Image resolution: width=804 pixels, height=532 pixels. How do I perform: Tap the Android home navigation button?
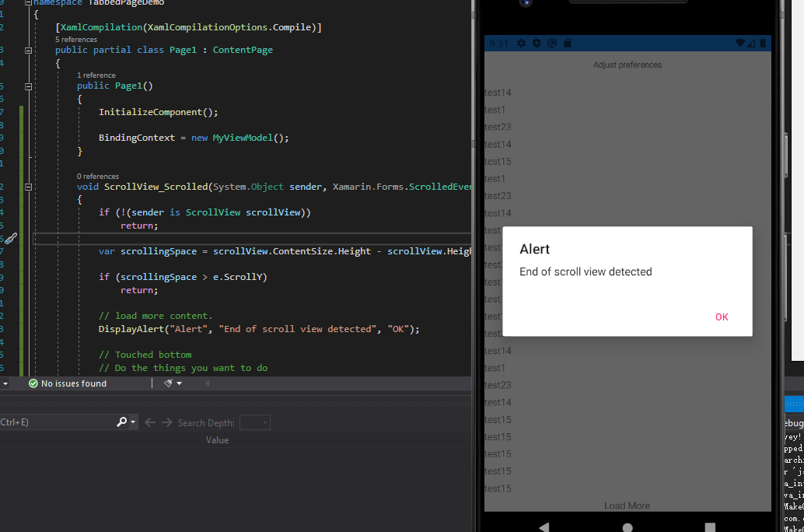[627, 527]
